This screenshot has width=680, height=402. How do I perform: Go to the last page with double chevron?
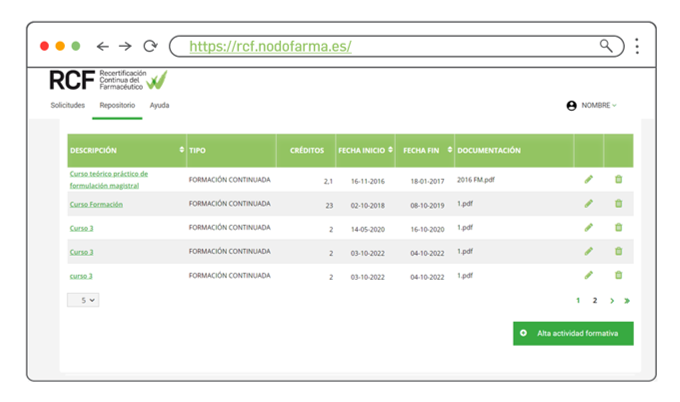coord(627,300)
